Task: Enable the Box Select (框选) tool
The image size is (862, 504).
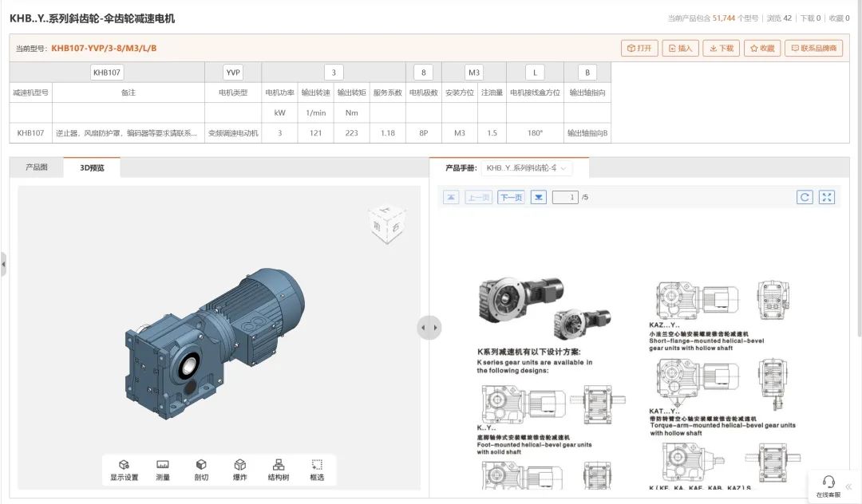Action: click(x=317, y=471)
